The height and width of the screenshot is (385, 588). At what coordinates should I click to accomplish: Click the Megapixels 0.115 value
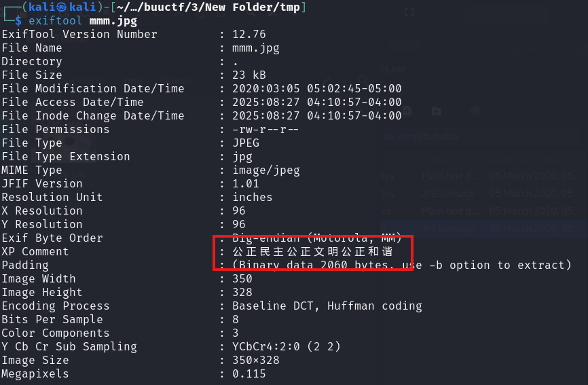click(249, 373)
